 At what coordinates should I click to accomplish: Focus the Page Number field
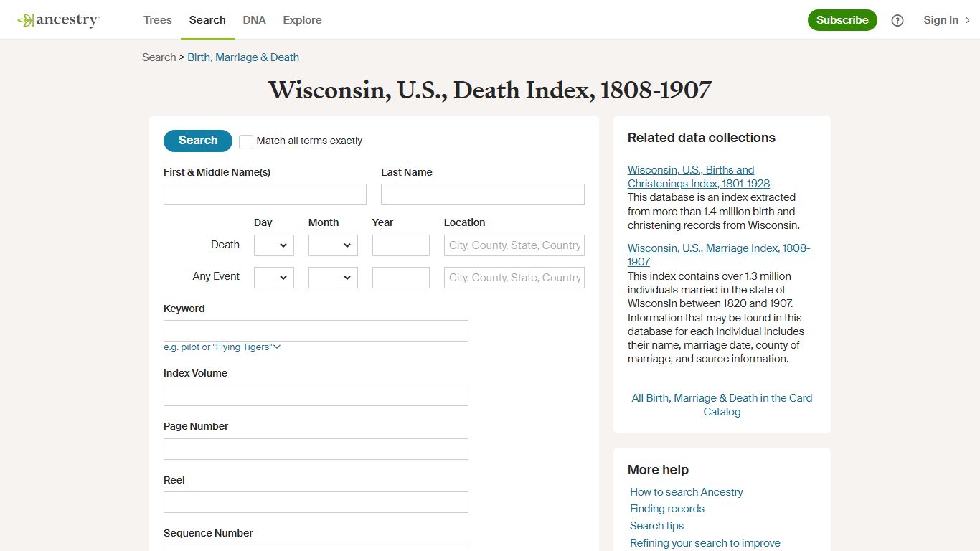pyautogui.click(x=316, y=449)
